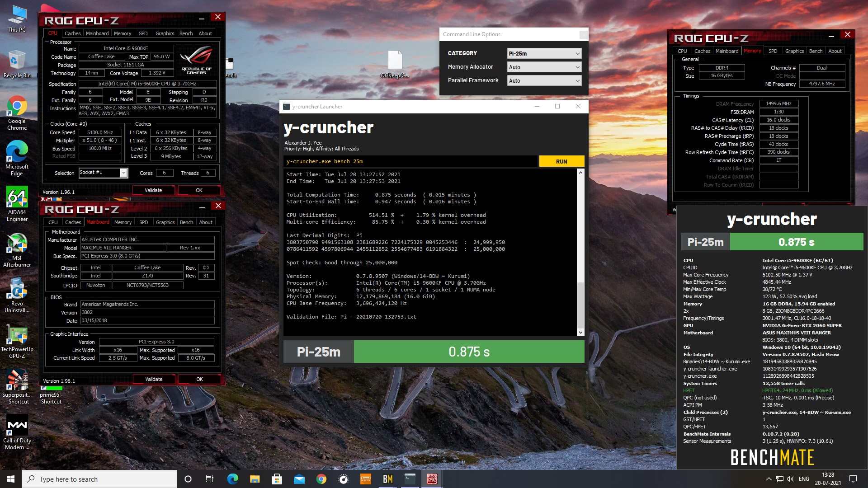868x488 pixels.
Task: Open prime95 shortcut on desktop
Action: [x=51, y=394]
